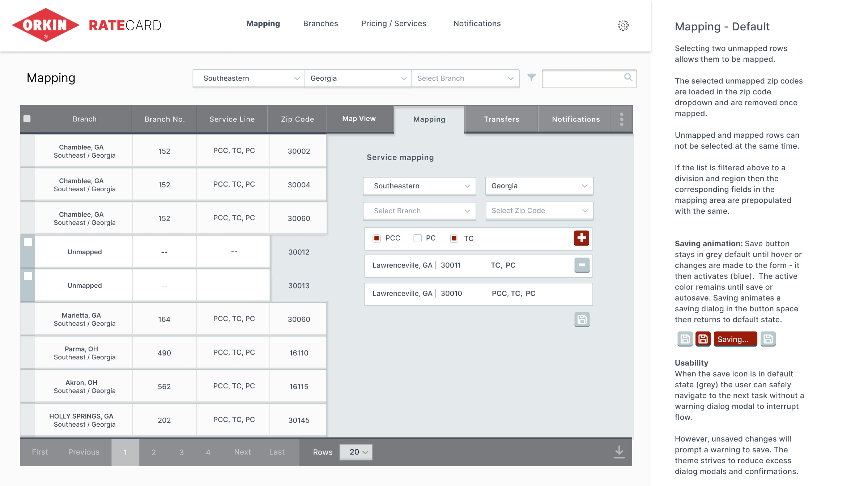The image size is (868, 486).
Task: Click save icon below service mapping list
Action: point(582,319)
